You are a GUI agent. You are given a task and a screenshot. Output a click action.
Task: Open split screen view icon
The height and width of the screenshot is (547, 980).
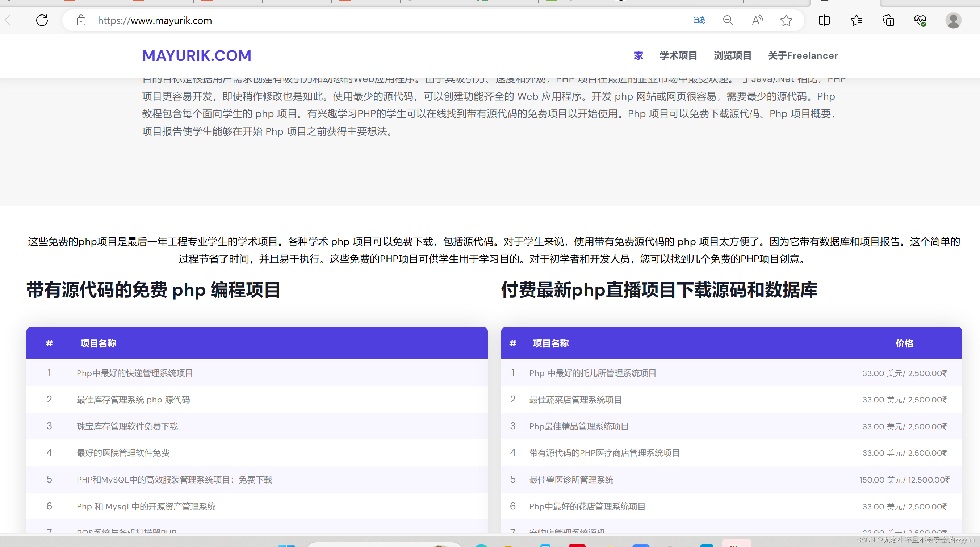[824, 20]
